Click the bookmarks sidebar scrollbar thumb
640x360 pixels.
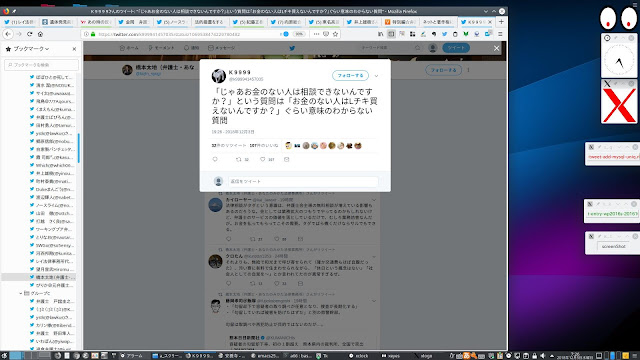[78, 148]
